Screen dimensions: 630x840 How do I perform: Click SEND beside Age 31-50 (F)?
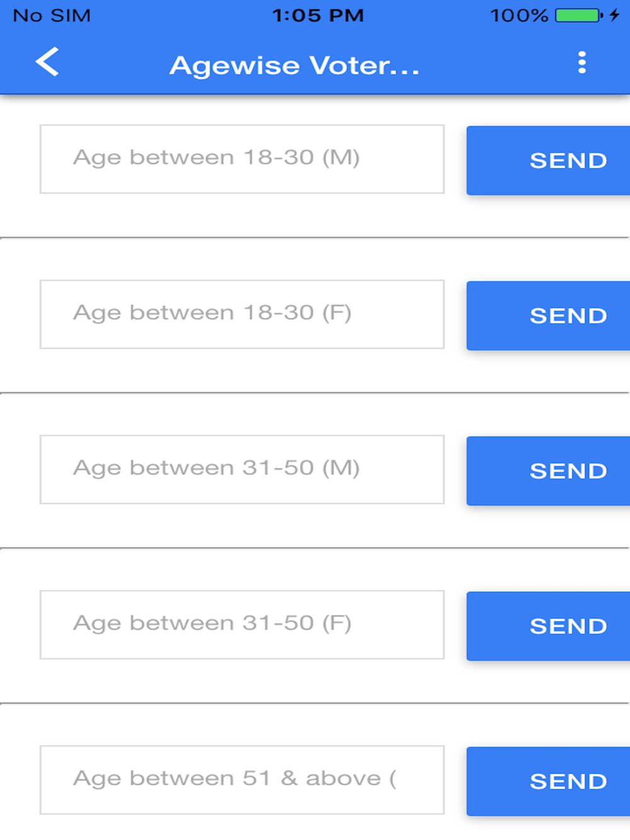548,626
